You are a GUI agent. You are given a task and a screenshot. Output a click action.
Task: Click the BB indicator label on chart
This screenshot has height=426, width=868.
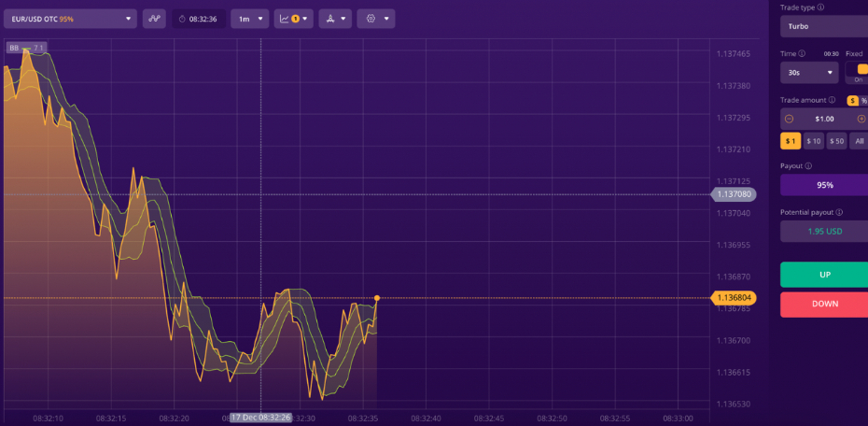point(26,48)
